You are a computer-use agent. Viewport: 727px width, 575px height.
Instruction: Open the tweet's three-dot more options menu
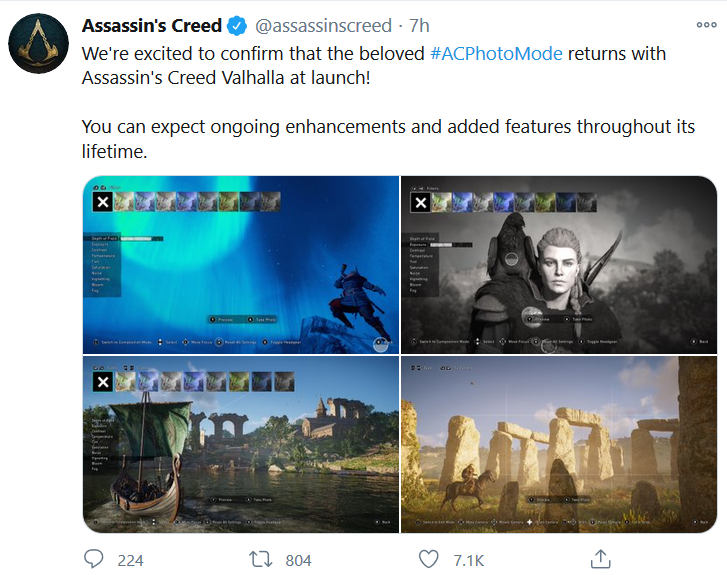tap(707, 25)
